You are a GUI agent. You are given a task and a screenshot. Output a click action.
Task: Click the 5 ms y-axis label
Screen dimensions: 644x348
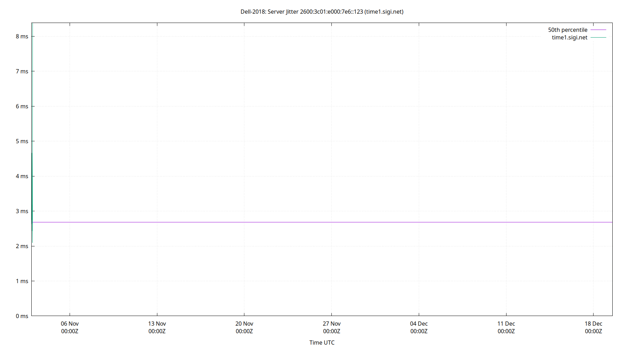22,141
